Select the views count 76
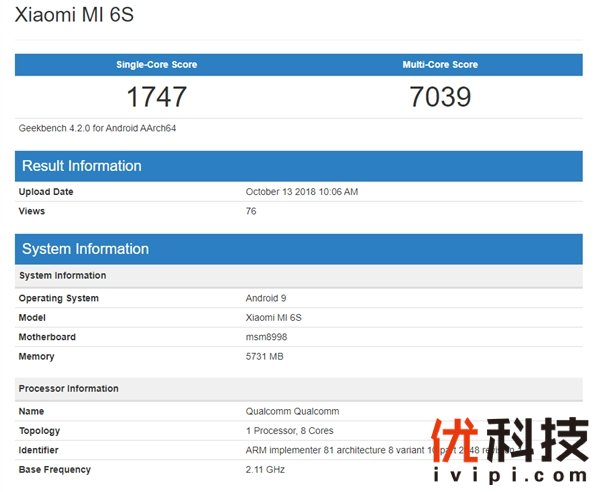 (251, 211)
